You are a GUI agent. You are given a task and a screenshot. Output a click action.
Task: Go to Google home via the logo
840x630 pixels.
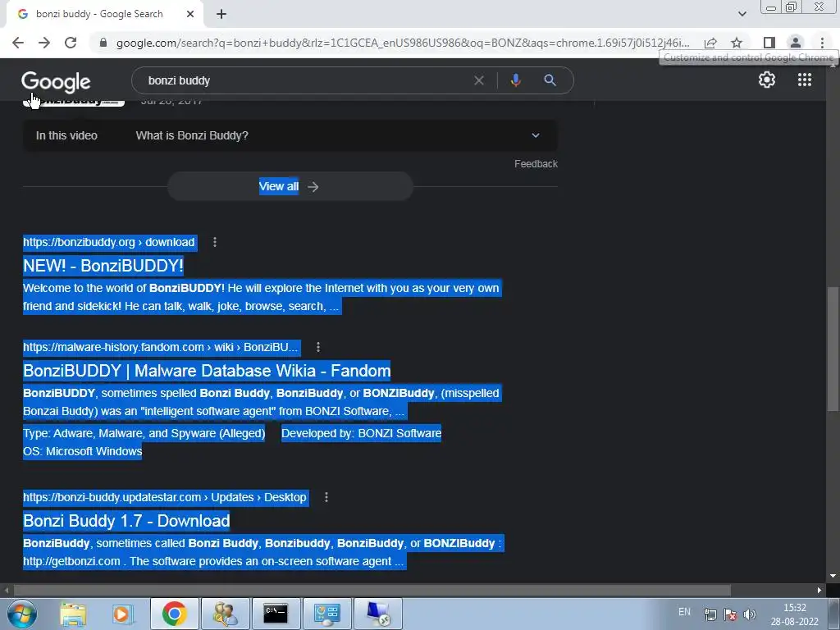(x=56, y=81)
